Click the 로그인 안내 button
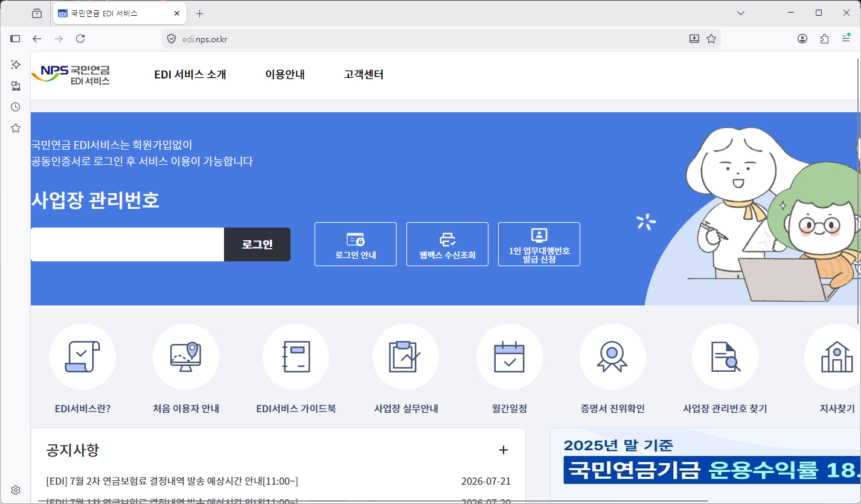Image resolution: width=861 pixels, height=504 pixels. [x=356, y=244]
